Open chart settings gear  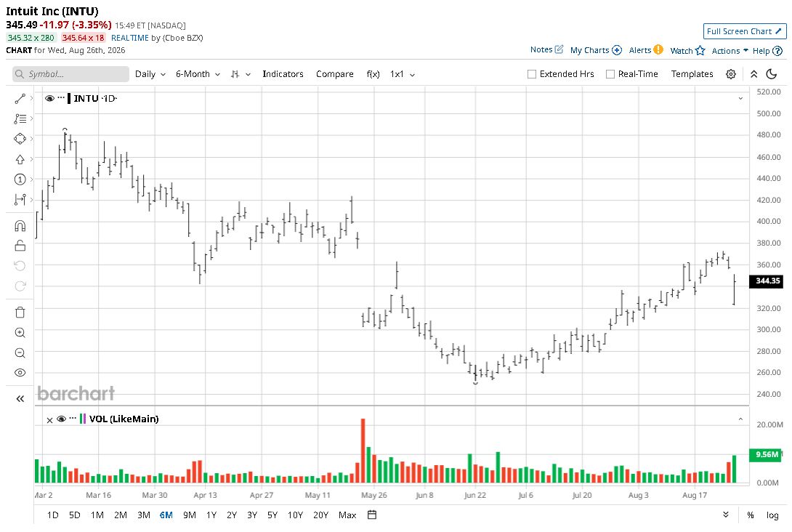(x=731, y=74)
